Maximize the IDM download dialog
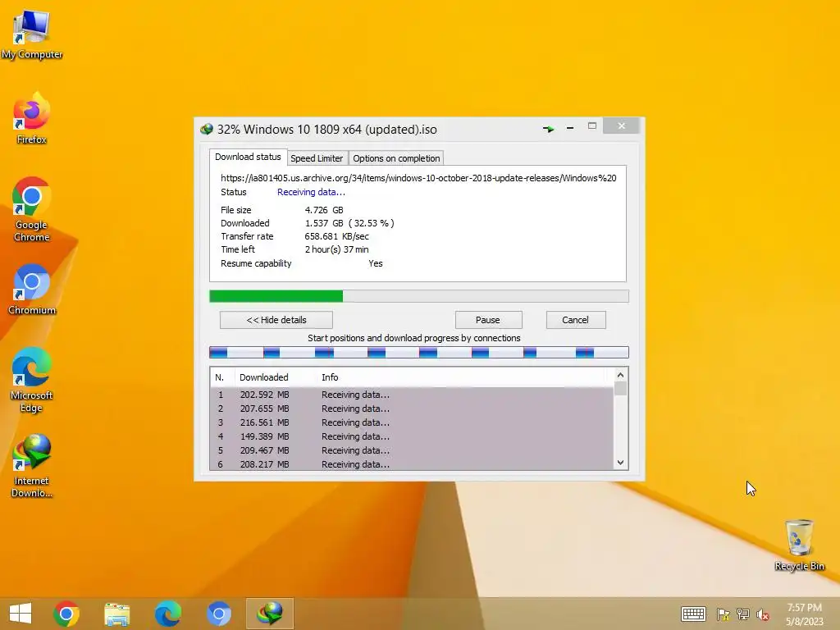The image size is (840, 630). [592, 126]
